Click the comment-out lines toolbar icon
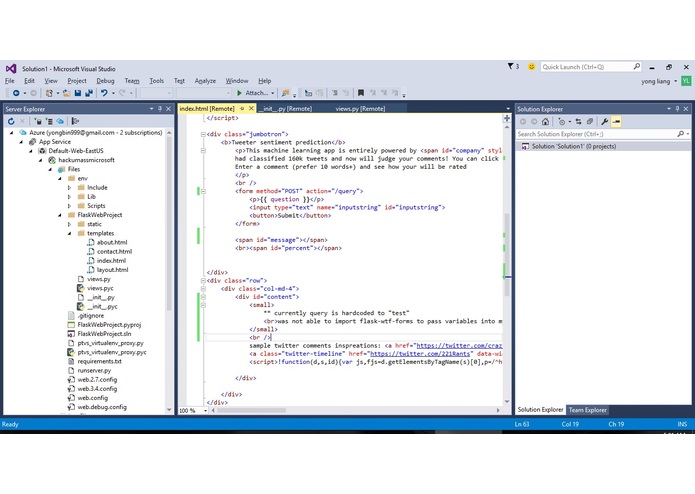Screen dimensions: 695x494 [x=335, y=93]
